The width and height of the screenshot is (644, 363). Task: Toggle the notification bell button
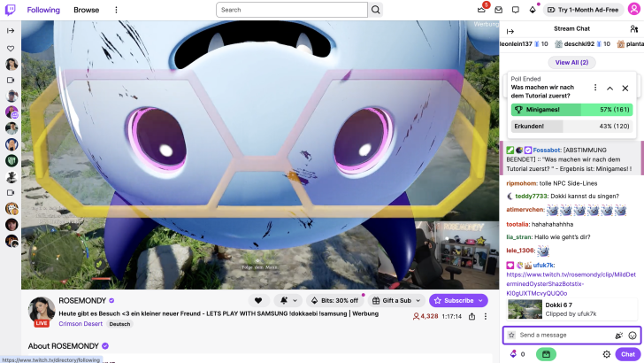(x=284, y=300)
